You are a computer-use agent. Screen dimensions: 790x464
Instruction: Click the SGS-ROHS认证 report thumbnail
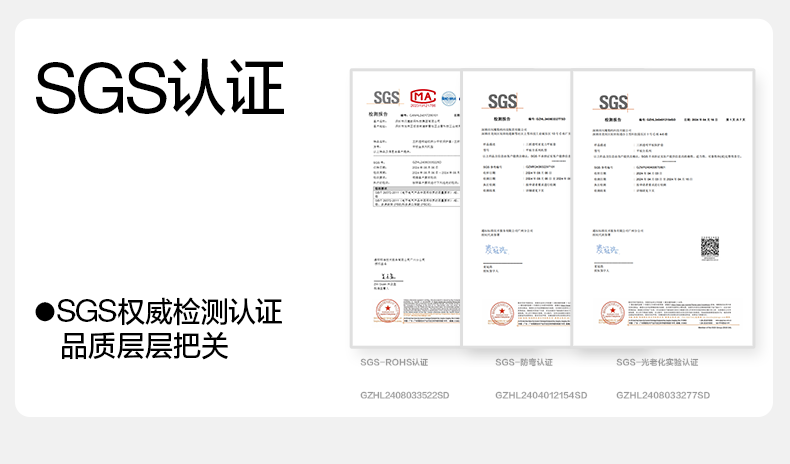pos(406,208)
